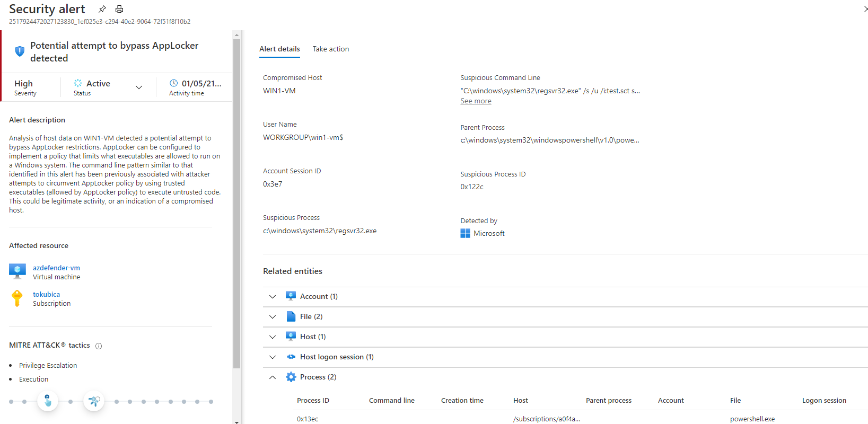Collapse the Process (2) entity section
Image resolution: width=868 pixels, height=424 pixels.
[x=273, y=377]
